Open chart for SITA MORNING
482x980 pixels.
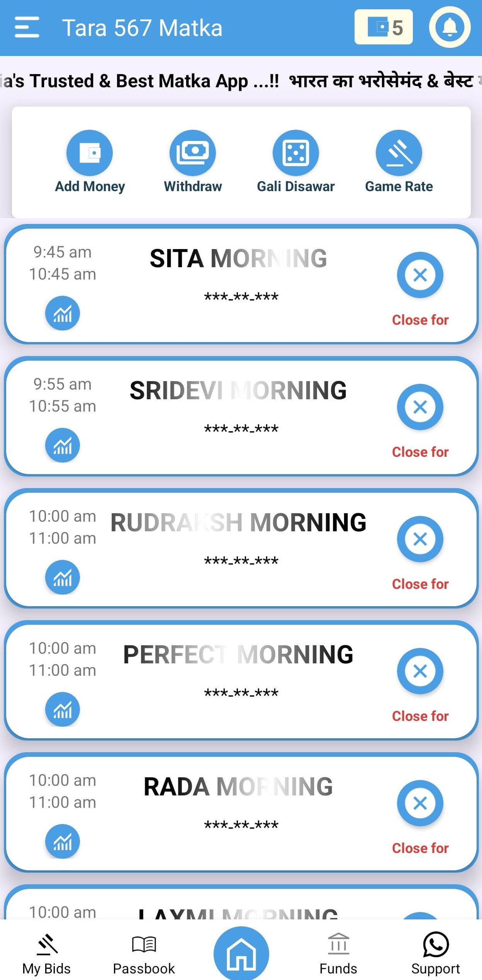[63, 313]
